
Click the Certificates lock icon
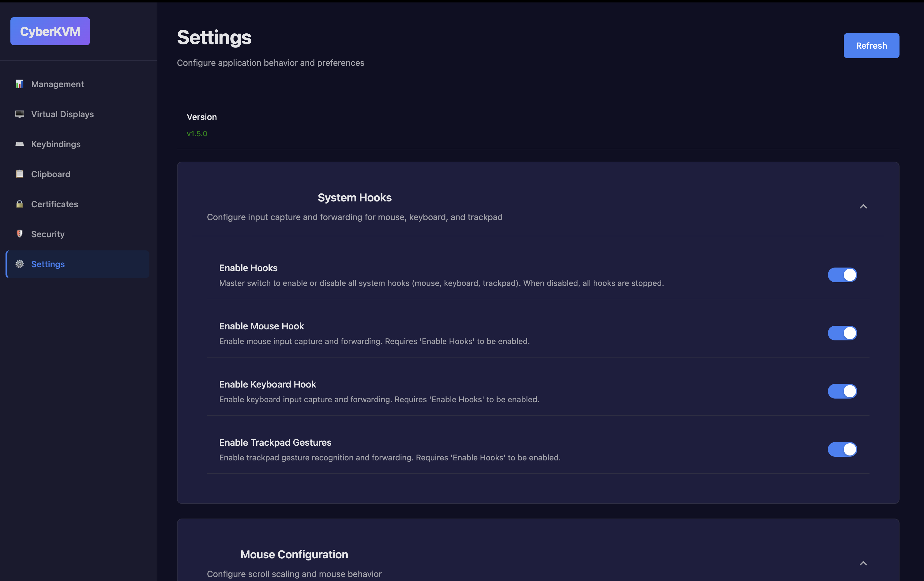click(19, 204)
